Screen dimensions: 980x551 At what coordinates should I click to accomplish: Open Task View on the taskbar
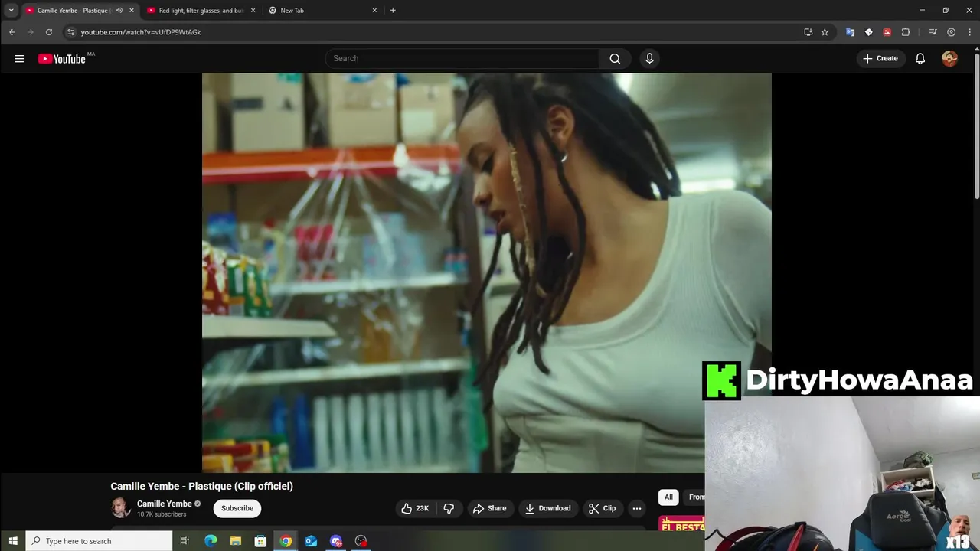click(185, 541)
